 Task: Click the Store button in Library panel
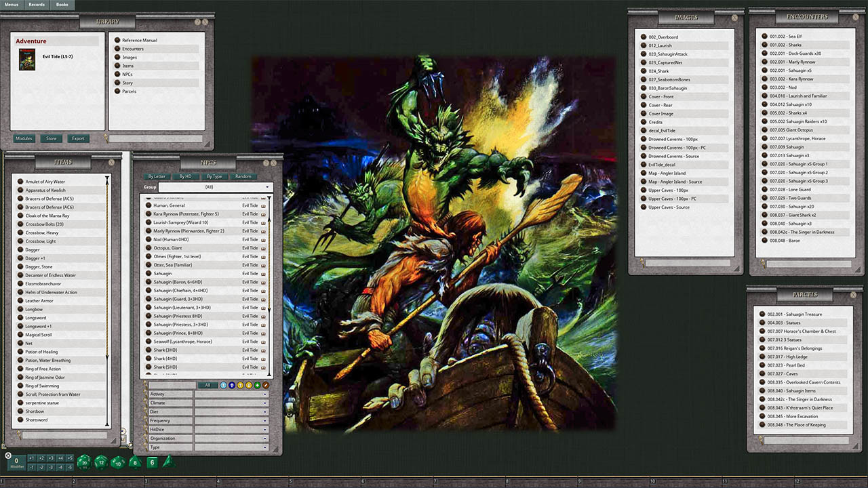click(x=51, y=138)
